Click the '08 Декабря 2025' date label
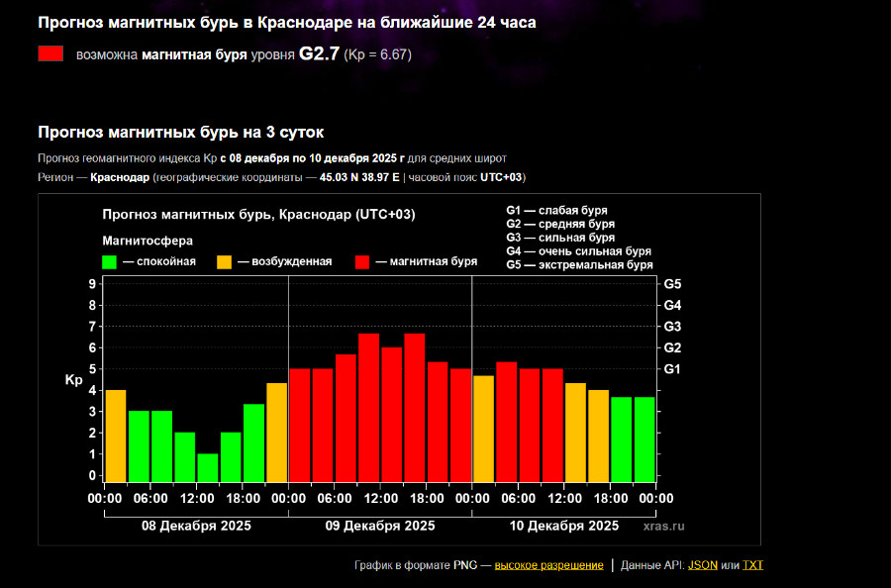891x588 pixels. (x=195, y=526)
